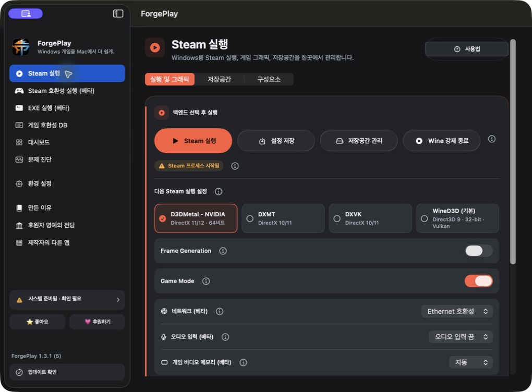Click info icon beside 다음 Steam 실행 설정
This screenshot has height=392, width=532.
pos(219,192)
